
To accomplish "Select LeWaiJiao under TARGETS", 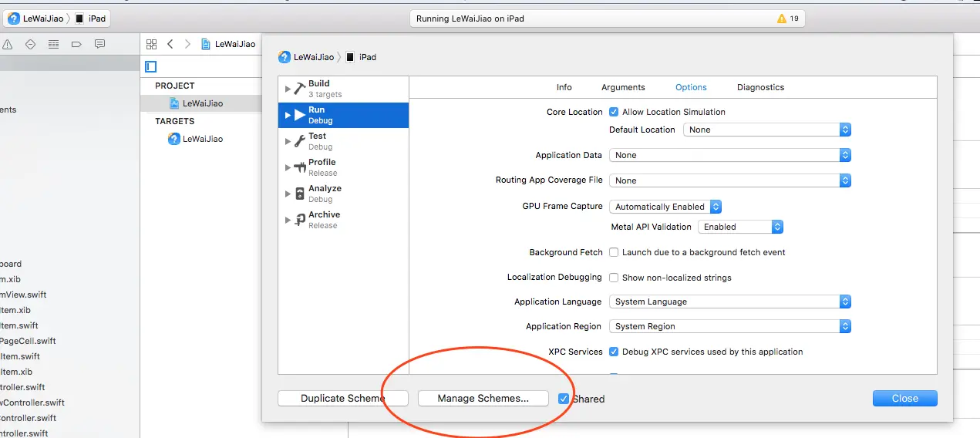I will coord(203,139).
